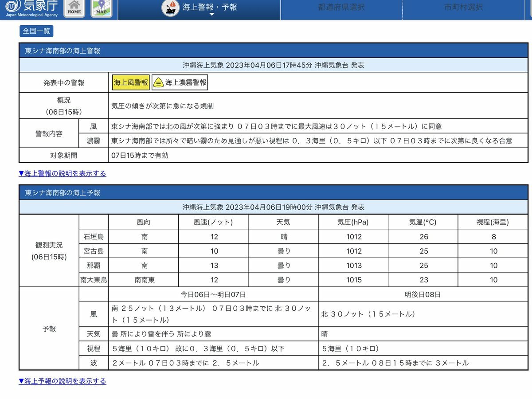Click the 南大東島 row label

pyautogui.click(x=94, y=280)
